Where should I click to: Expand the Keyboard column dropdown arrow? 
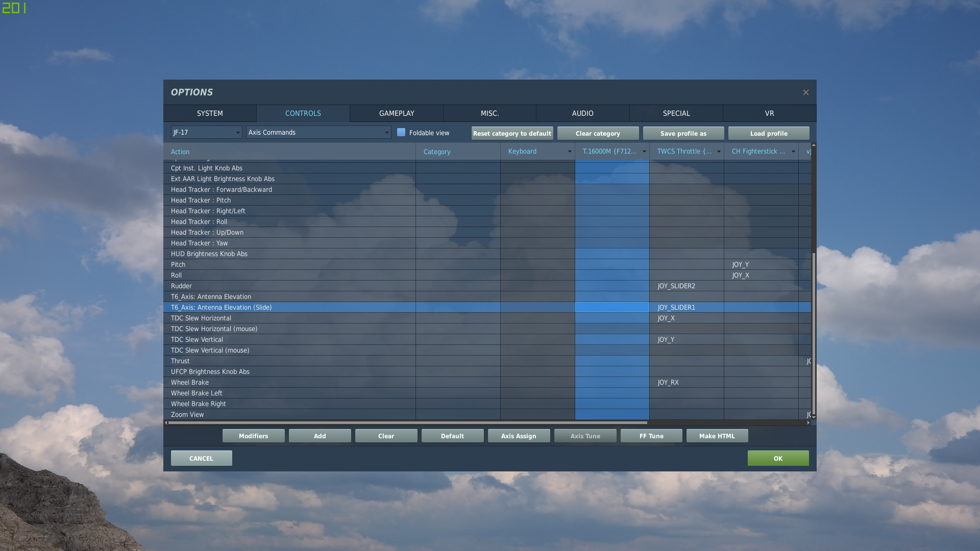[570, 152]
